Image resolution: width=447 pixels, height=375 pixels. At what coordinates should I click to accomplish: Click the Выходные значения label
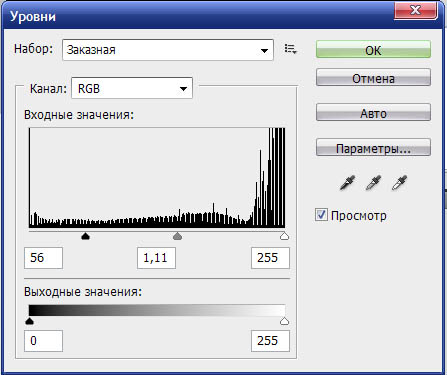[x=83, y=292]
